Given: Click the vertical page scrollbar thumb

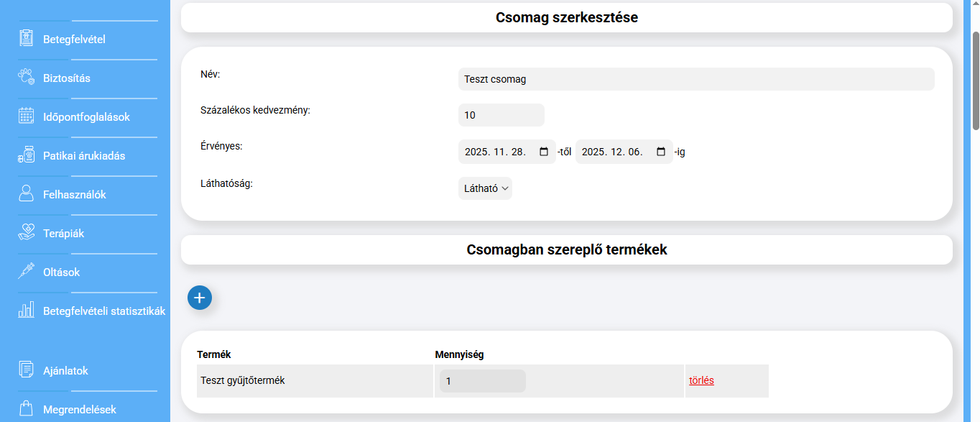Looking at the screenshot, I should 975,81.
